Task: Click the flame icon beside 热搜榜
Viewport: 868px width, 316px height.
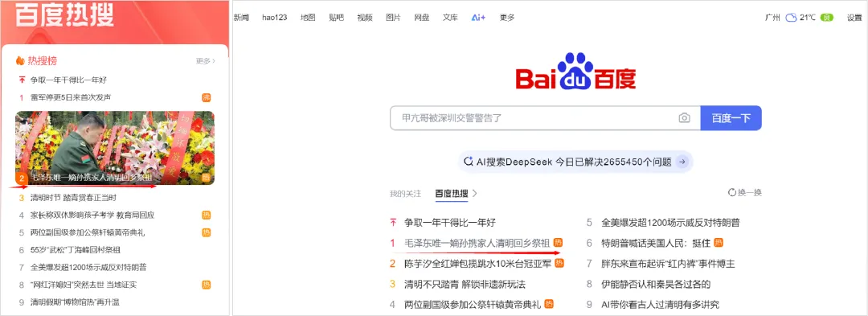Action: pyautogui.click(x=20, y=61)
